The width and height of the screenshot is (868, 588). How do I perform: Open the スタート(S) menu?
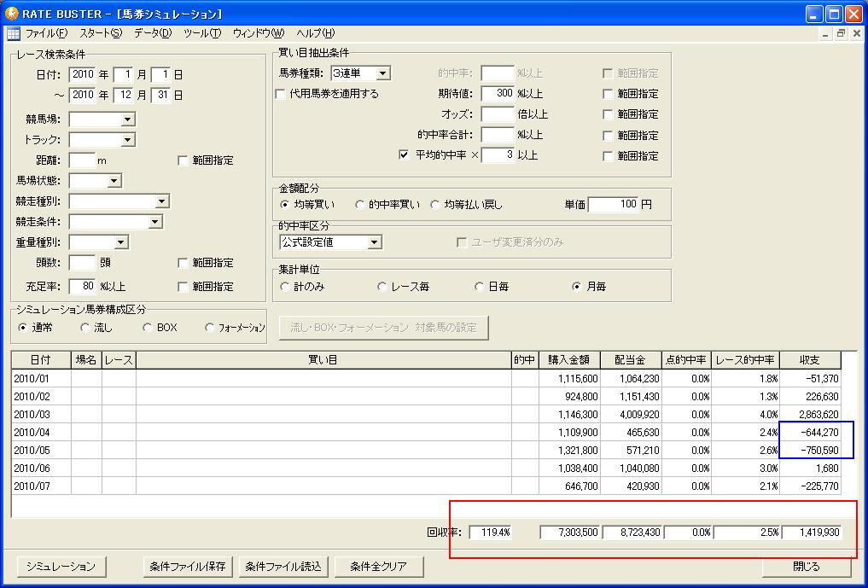click(x=100, y=33)
